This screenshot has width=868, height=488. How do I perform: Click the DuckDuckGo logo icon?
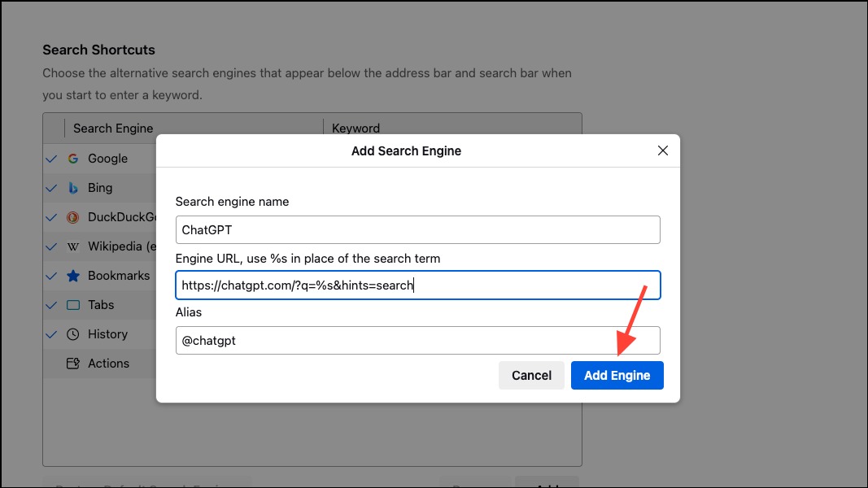(73, 217)
